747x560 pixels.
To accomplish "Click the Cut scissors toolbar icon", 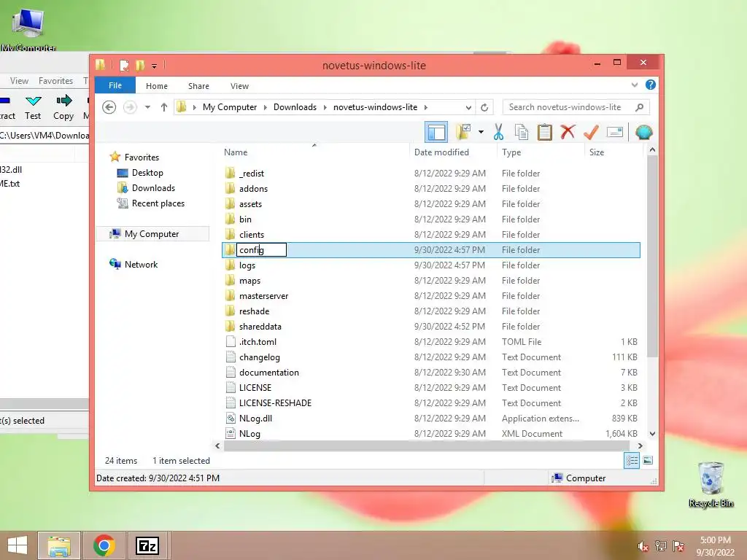I will (498, 132).
